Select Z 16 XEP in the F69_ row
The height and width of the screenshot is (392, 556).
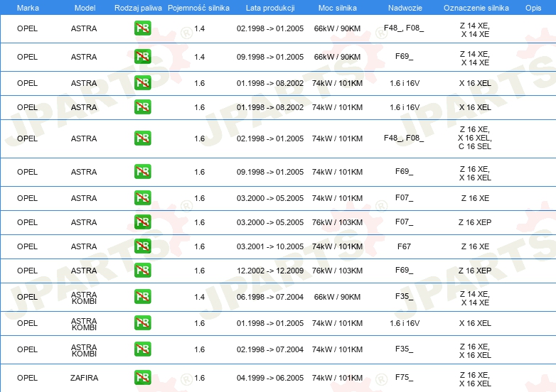coord(475,271)
